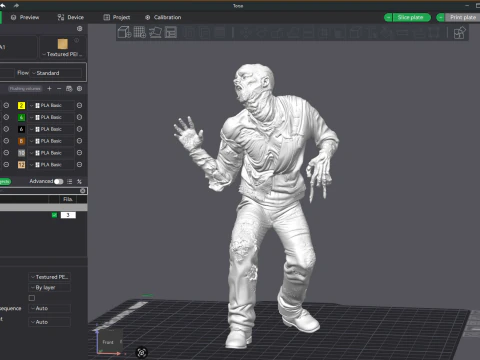Viewport: 480px width, 360px height.
Task: Click the Front face of view cube
Action: (x=108, y=341)
